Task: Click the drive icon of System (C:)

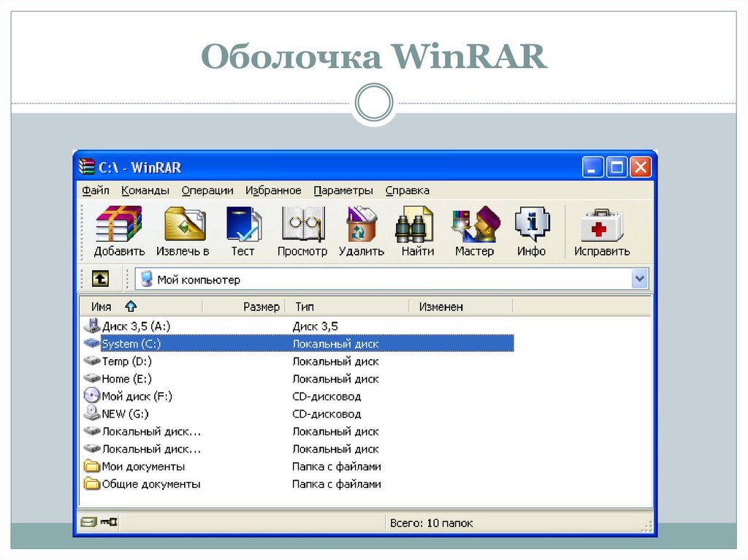Action: (91, 343)
